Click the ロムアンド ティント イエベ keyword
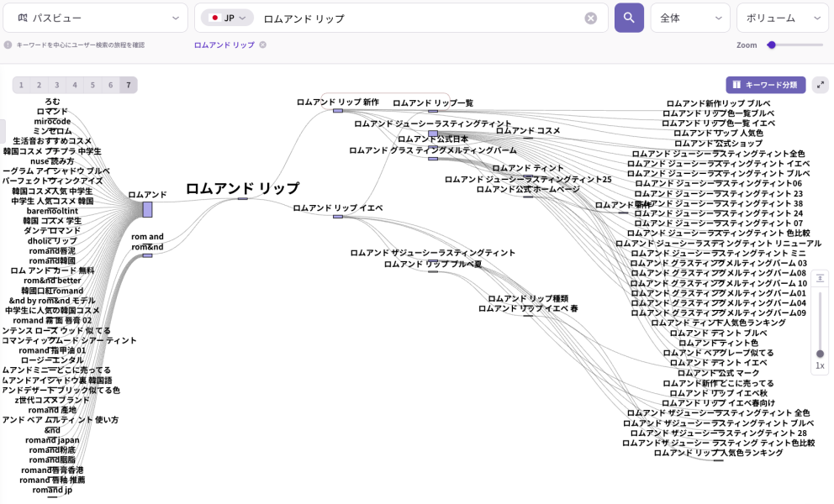The image size is (834, 504). 718,363
